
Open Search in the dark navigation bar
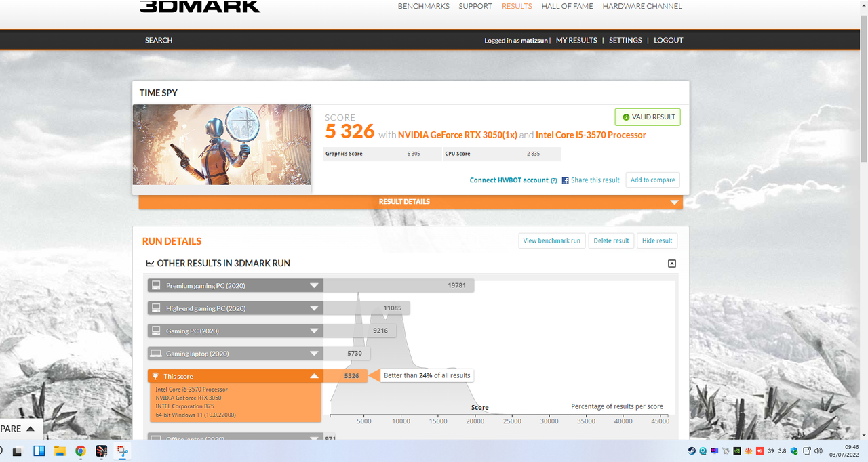coord(159,40)
